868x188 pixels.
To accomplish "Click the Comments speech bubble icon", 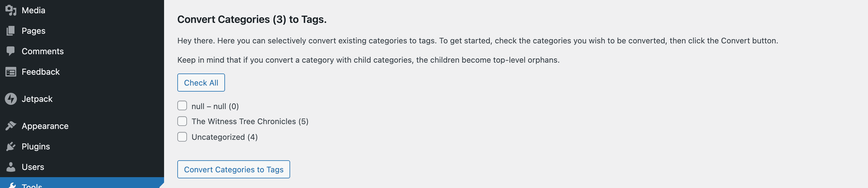I will pyautogui.click(x=11, y=51).
